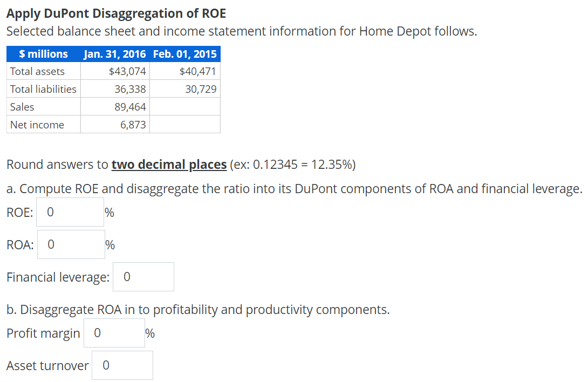Click the $40,471 table value
Viewport: 588px width, 382px height.
point(201,71)
